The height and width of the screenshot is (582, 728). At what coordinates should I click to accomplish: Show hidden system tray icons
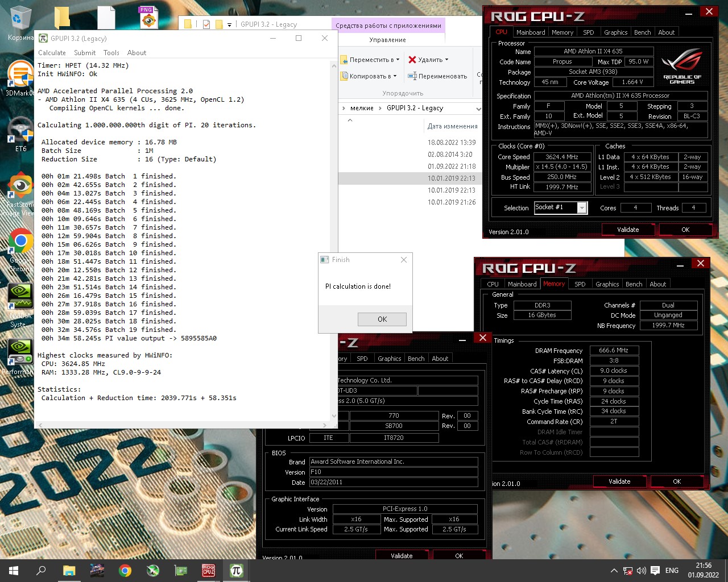click(x=614, y=571)
